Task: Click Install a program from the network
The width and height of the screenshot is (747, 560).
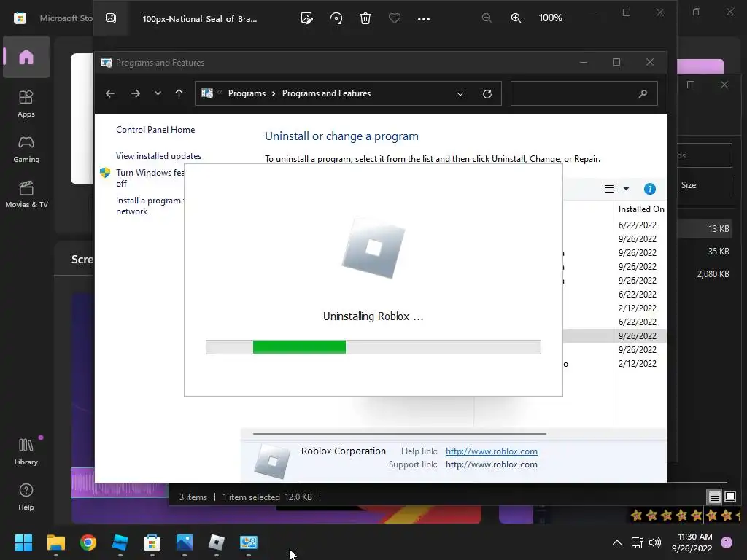Action: (149, 206)
